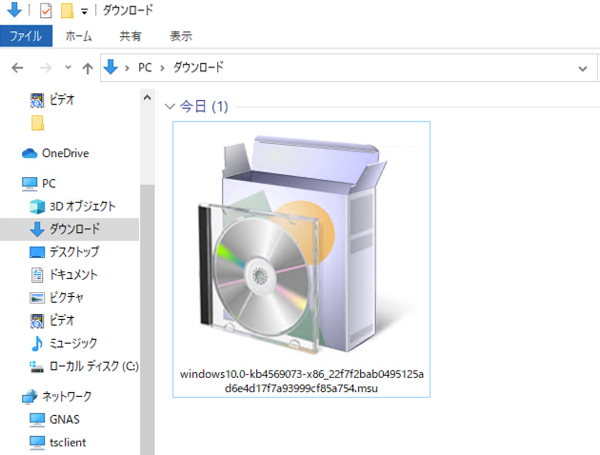Image resolution: width=600 pixels, height=455 pixels.
Task: Click the forward navigation arrow
Action: 43,69
